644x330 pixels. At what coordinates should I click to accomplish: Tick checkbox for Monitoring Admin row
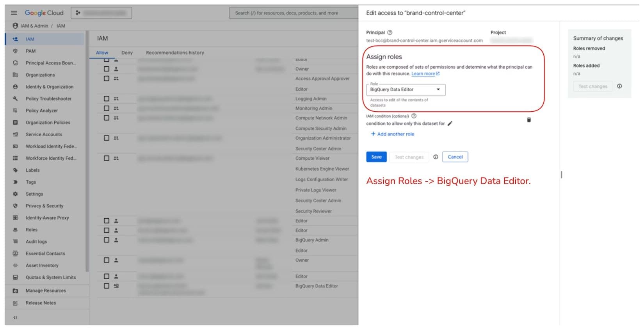(106, 108)
